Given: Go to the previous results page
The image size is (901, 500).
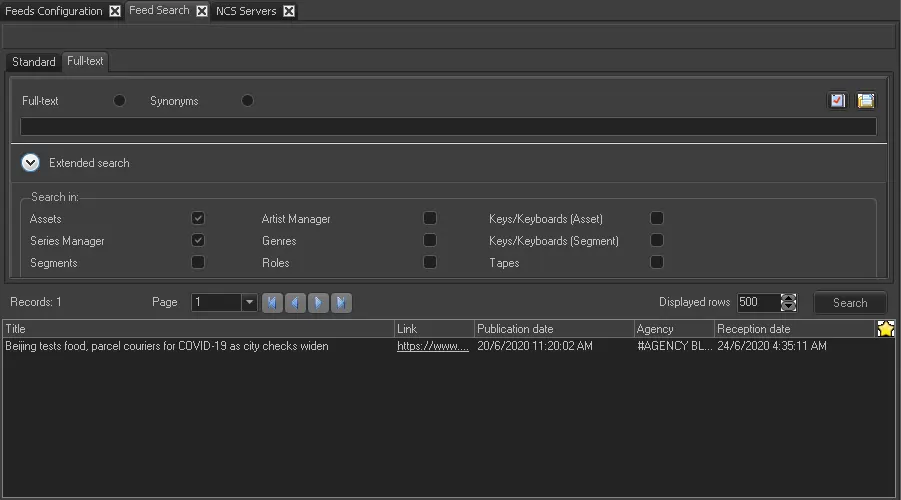Looking at the screenshot, I should [295, 303].
